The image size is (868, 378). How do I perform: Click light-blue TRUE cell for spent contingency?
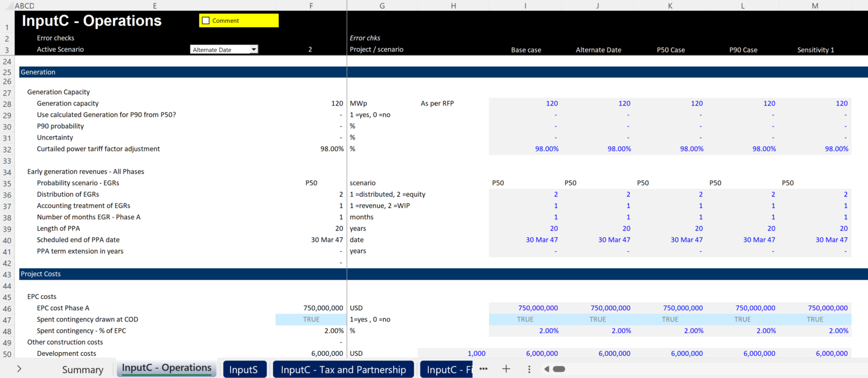[x=310, y=320]
